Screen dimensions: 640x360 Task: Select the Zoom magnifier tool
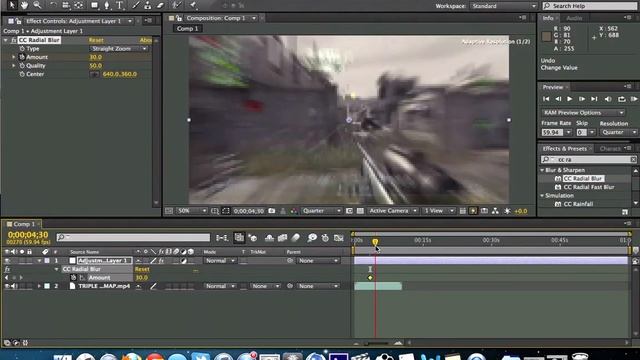pos(37,5)
